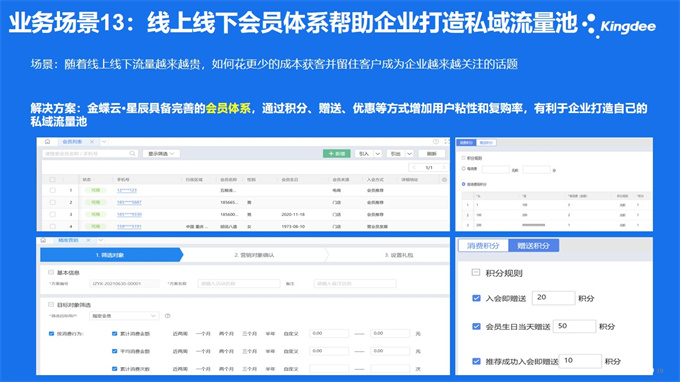Uncheck the 推荐成功入会即赠送 checkbox

click(476, 361)
